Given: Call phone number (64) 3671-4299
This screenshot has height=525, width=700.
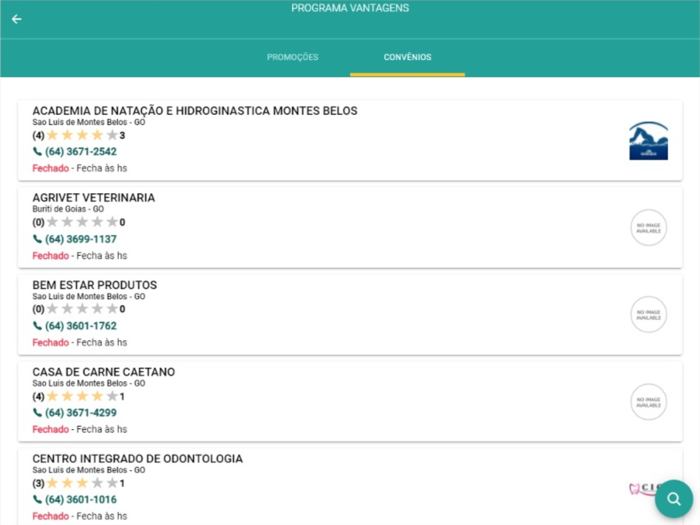Looking at the screenshot, I should pyautogui.click(x=81, y=413).
